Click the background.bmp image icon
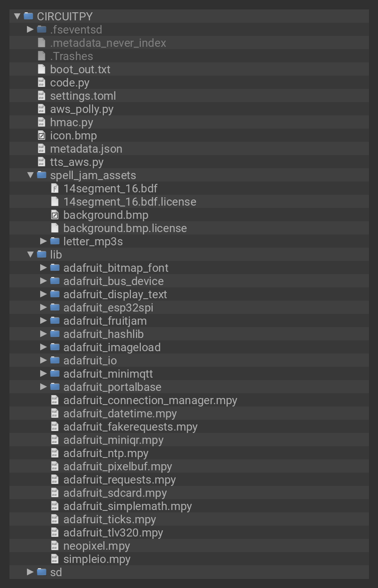Viewport: 378px width, 588px height. coord(55,215)
